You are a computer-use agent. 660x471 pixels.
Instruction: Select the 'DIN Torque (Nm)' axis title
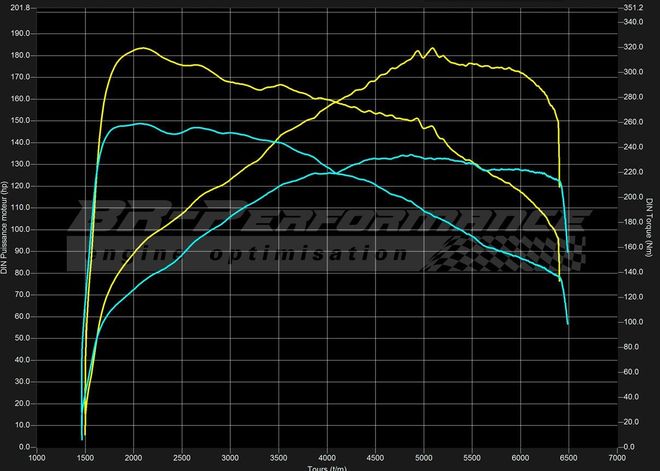point(653,227)
